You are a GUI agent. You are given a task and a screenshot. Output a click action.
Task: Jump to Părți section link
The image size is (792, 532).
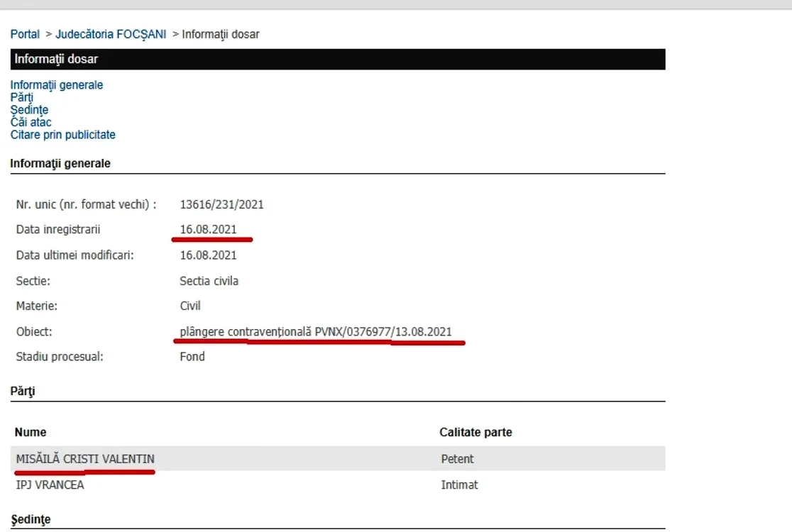pyautogui.click(x=22, y=97)
